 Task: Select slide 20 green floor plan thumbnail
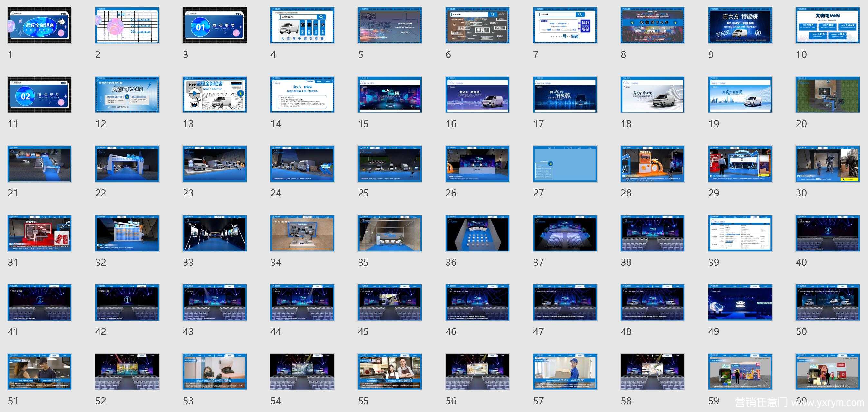coord(828,95)
